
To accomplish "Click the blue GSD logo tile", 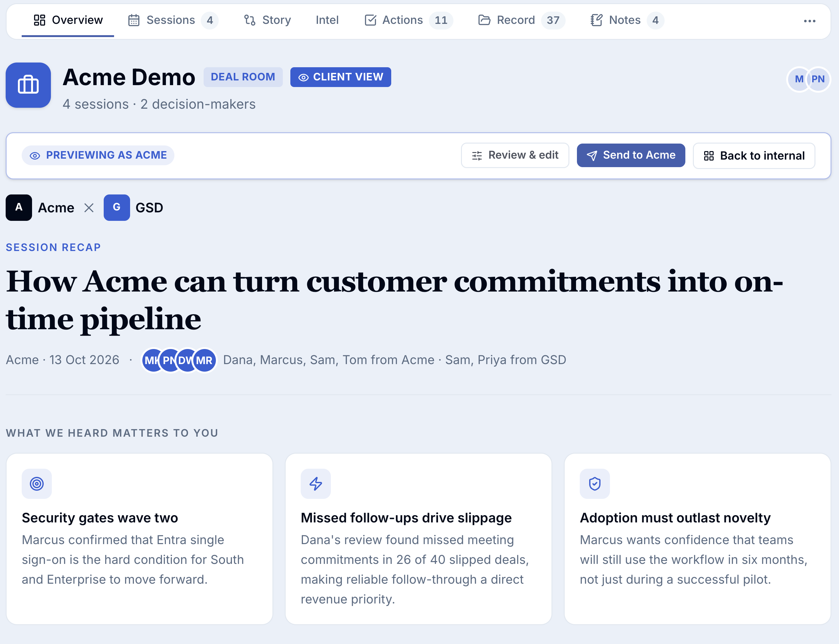I will click(117, 207).
